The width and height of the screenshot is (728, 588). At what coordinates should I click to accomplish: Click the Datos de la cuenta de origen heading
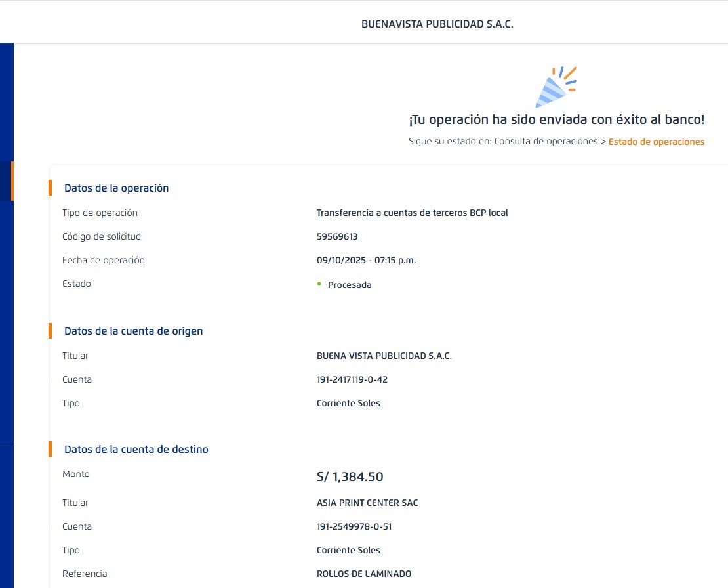[133, 331]
